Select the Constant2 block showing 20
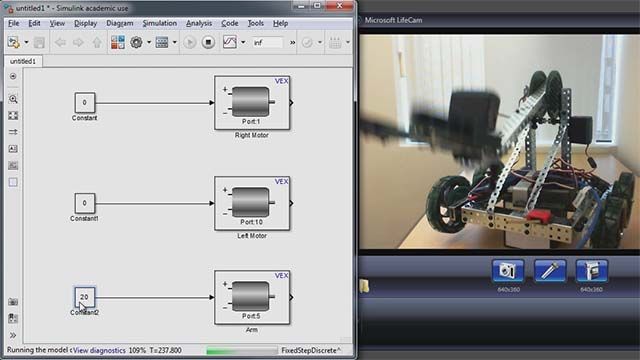Screen dimensions: 640x360 click(84, 297)
